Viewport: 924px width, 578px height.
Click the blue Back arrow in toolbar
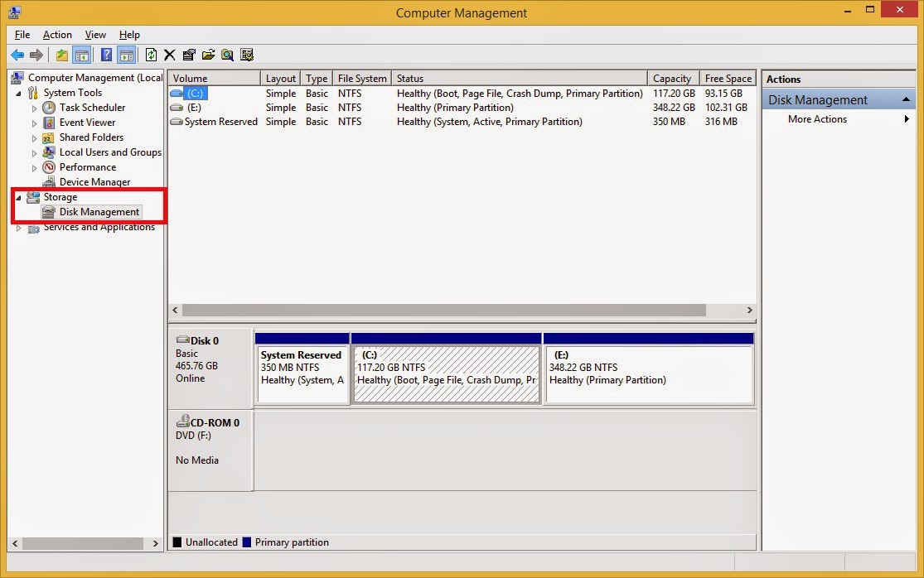tap(17, 55)
